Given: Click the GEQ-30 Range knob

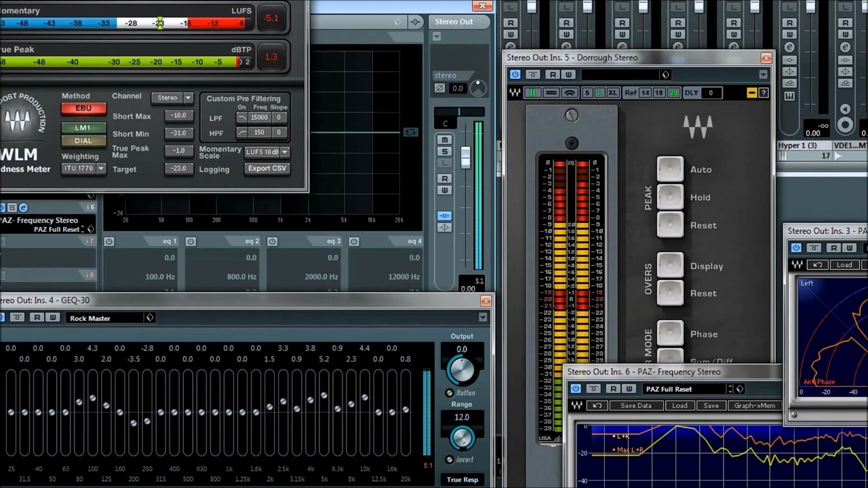Looking at the screenshot, I should (462, 438).
